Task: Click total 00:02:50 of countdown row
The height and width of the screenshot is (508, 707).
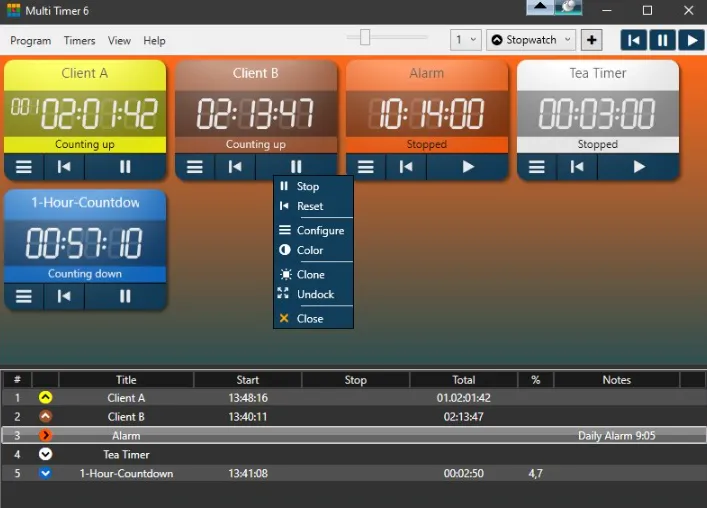Action: click(x=464, y=474)
